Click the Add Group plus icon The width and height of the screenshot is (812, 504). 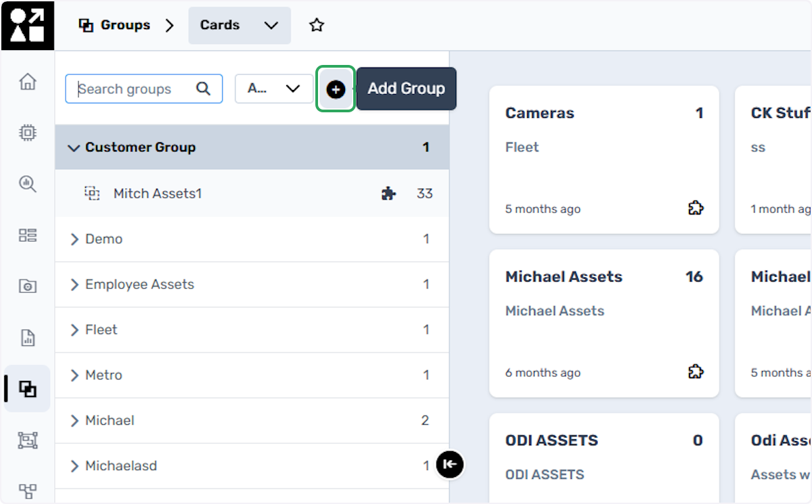click(x=336, y=89)
